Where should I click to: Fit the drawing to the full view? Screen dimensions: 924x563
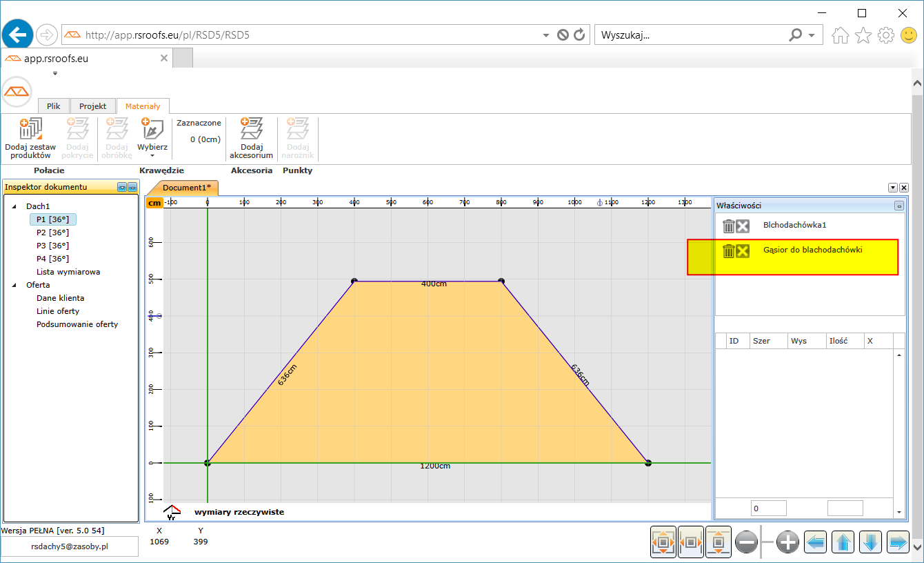663,543
